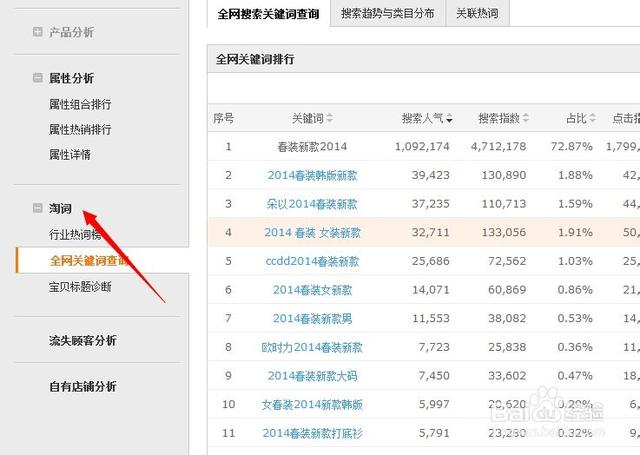
Task: Open keyword link 2014春装新款打底衫
Action: coord(312,433)
